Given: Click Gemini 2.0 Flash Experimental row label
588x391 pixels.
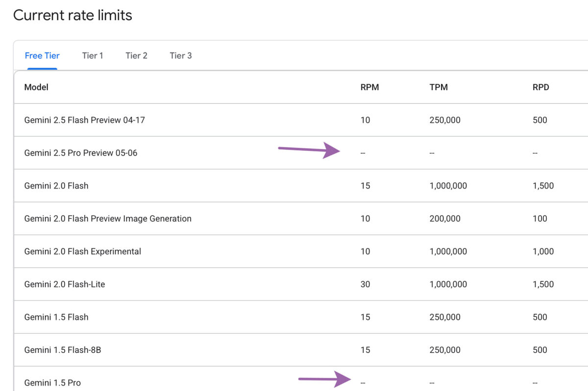Looking at the screenshot, I should tap(82, 251).
